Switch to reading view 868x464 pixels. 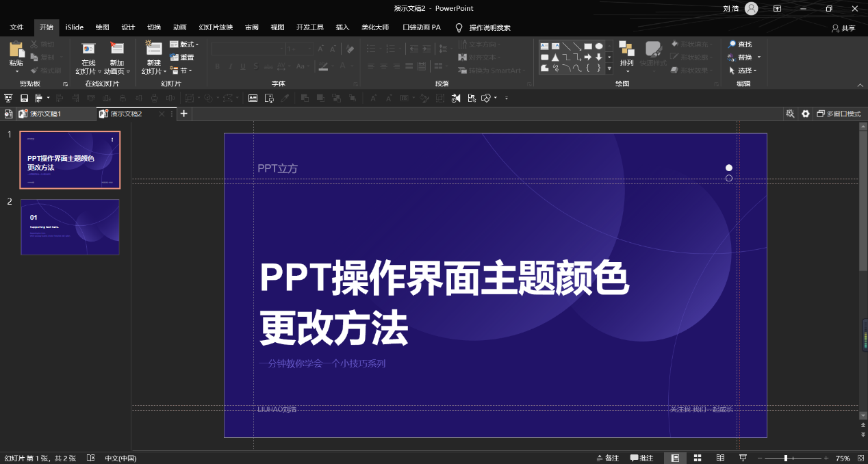coord(720,458)
